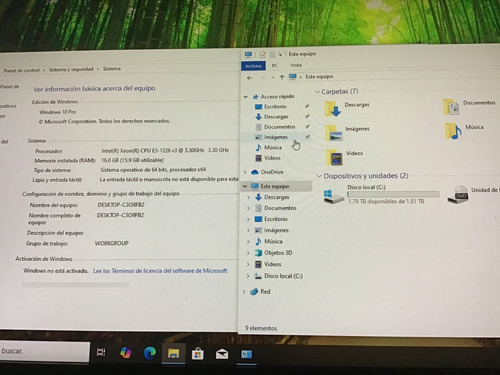Collapse the Acceso rápido tree node

point(246,97)
